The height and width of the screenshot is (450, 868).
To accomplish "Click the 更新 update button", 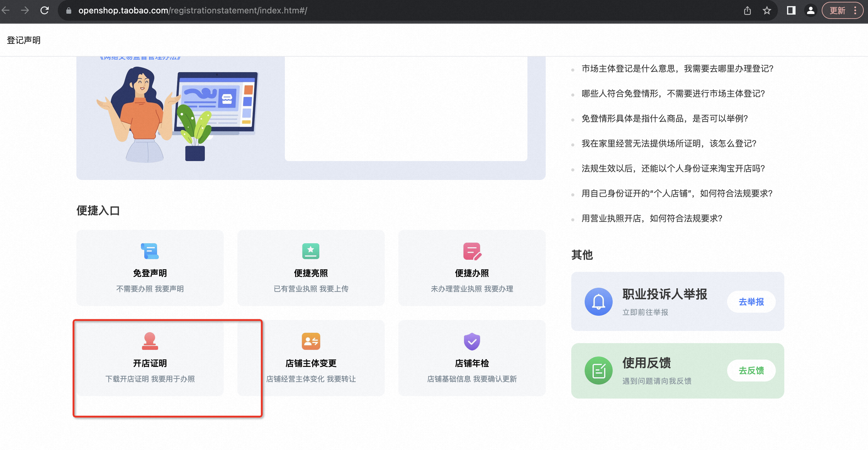I will (837, 11).
